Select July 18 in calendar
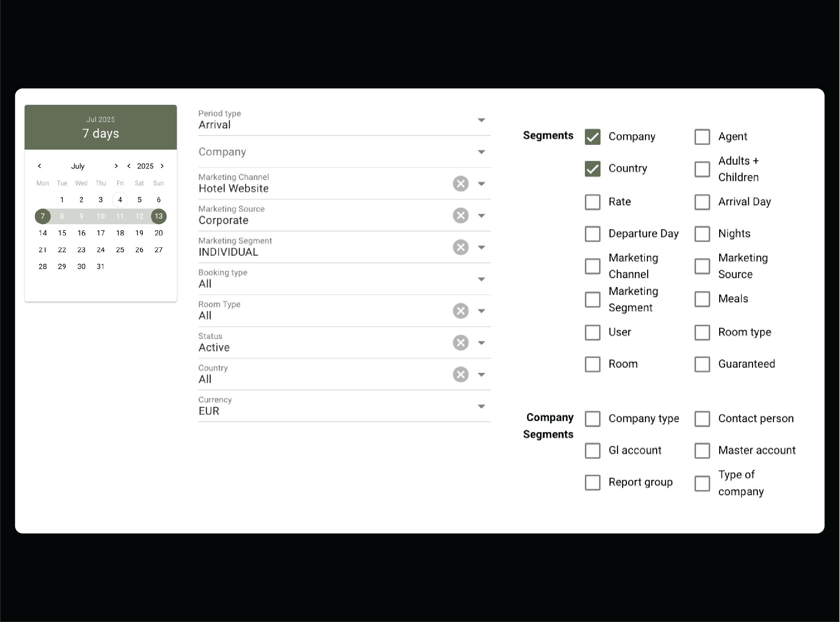The width and height of the screenshot is (840, 622). tap(120, 233)
